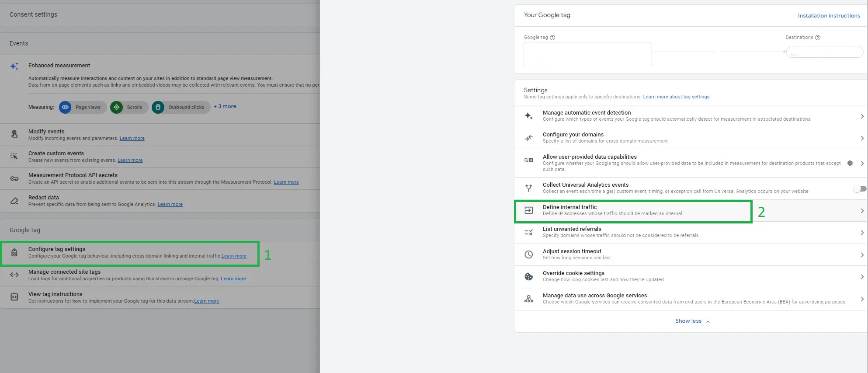Open Learn more about tag settings link
This screenshot has height=373, width=868.
pos(676,97)
